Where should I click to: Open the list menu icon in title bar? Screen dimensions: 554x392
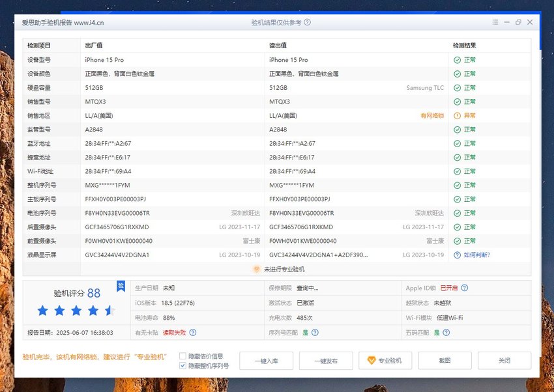(495, 22)
